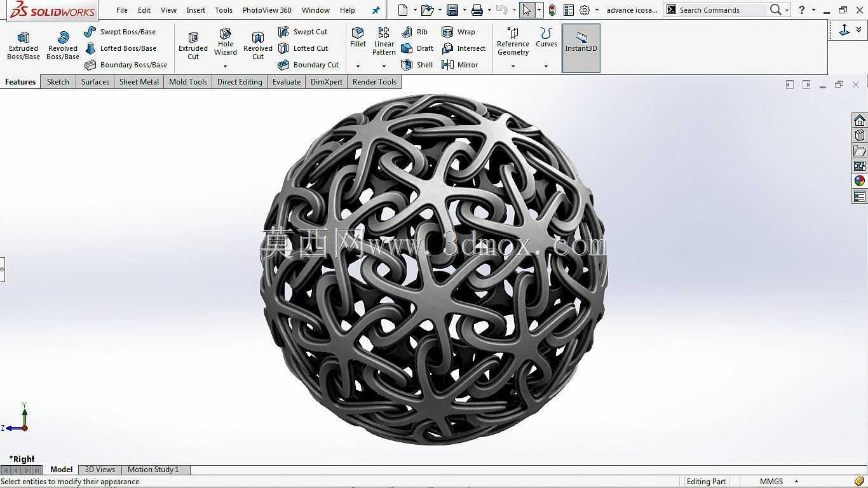Click the Print icon
The height and width of the screenshot is (488, 868).
click(x=477, y=10)
